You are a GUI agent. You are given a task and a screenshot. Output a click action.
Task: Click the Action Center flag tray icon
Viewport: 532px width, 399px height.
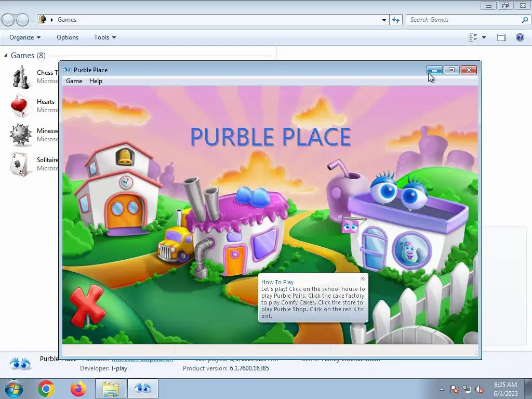pyautogui.click(x=454, y=389)
